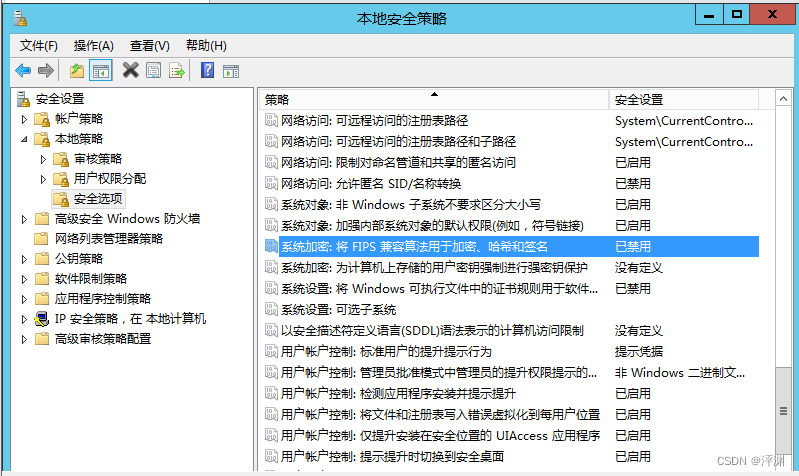Expand the 应用程序控制策略 tree node
Image resolution: width=799 pixels, height=476 pixels.
click(24, 299)
